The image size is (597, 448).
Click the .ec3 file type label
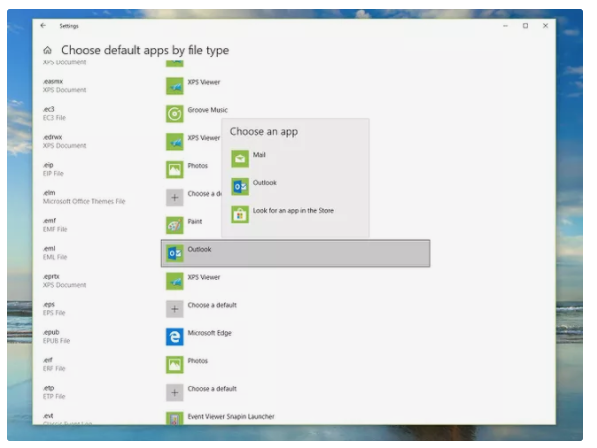(x=49, y=109)
